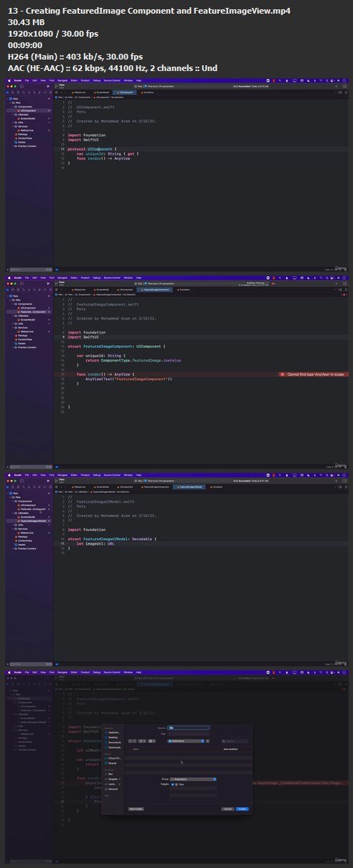Viewport: 353px width, 868px height.
Task: Click Apple menu icon in the UIComponent.swift frame
Action: 8,80
